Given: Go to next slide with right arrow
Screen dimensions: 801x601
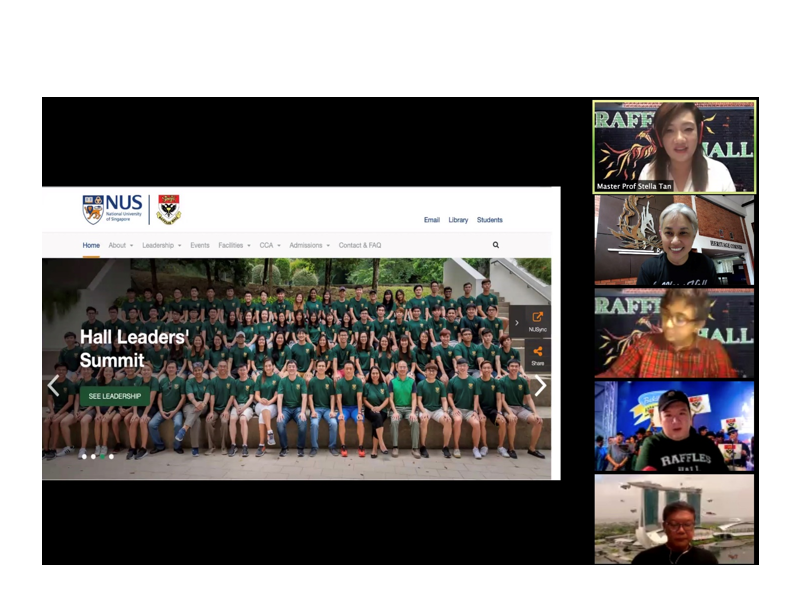Looking at the screenshot, I should [540, 386].
